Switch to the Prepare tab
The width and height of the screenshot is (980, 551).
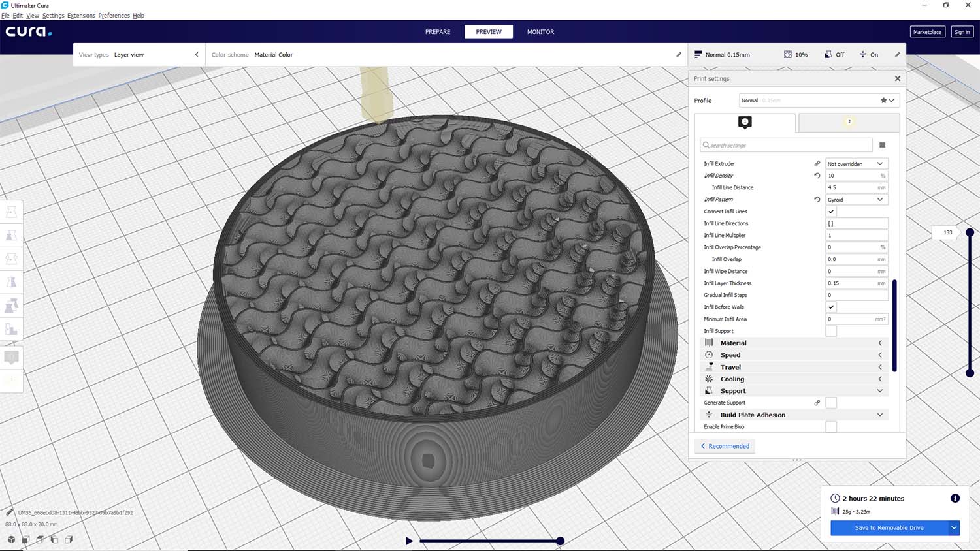pyautogui.click(x=438, y=31)
